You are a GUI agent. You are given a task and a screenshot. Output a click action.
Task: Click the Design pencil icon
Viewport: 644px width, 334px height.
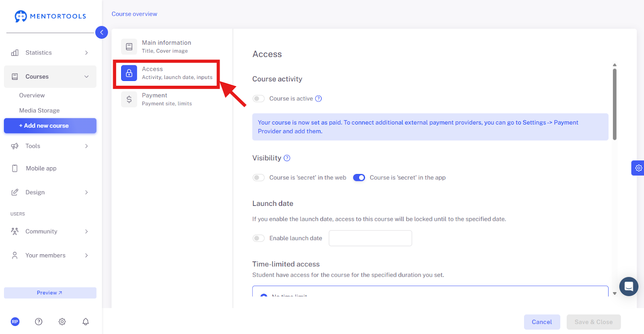click(x=15, y=192)
